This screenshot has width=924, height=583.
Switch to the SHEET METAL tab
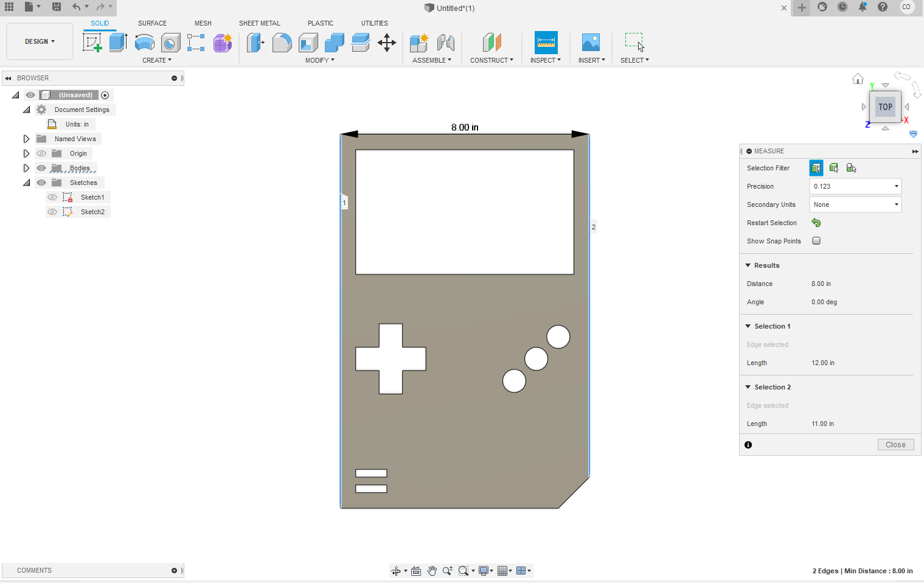pos(260,23)
